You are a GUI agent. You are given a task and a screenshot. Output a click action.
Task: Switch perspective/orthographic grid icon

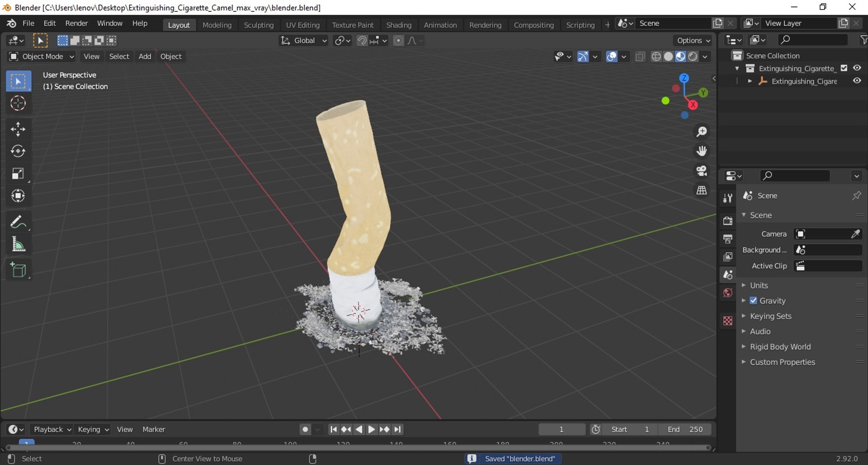(702, 190)
